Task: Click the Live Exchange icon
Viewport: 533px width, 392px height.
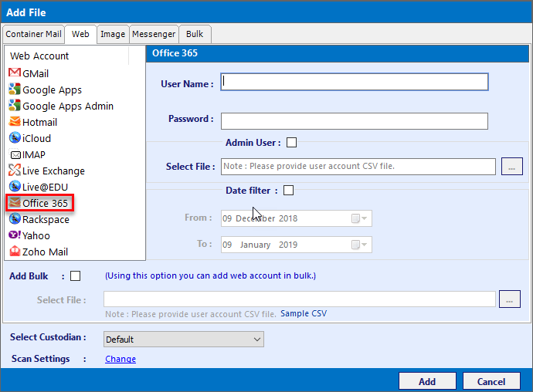Action: click(x=14, y=171)
